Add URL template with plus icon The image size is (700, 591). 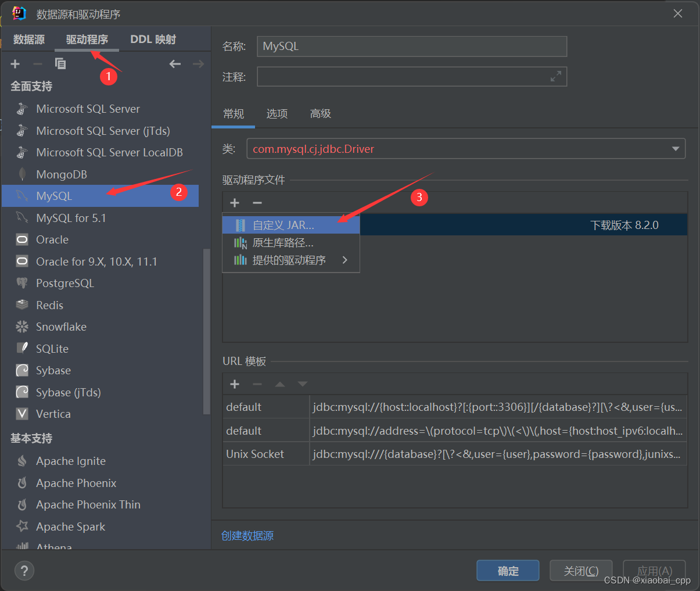235,384
